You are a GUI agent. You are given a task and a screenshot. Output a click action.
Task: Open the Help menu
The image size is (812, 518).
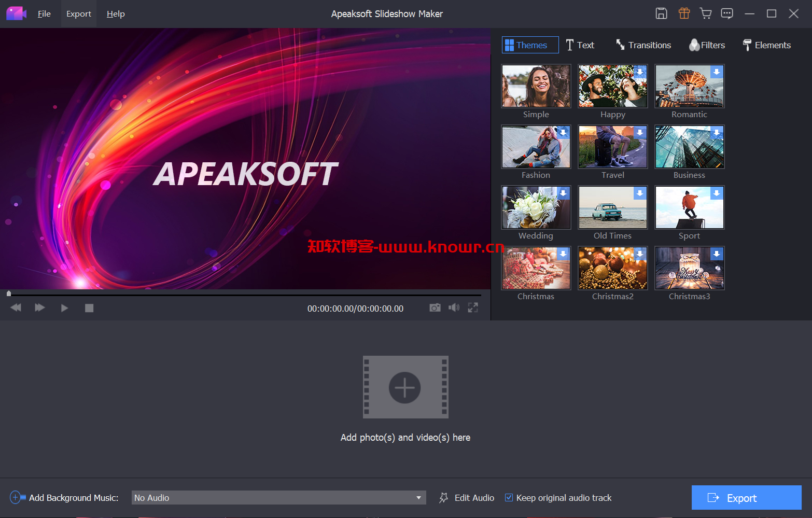116,13
